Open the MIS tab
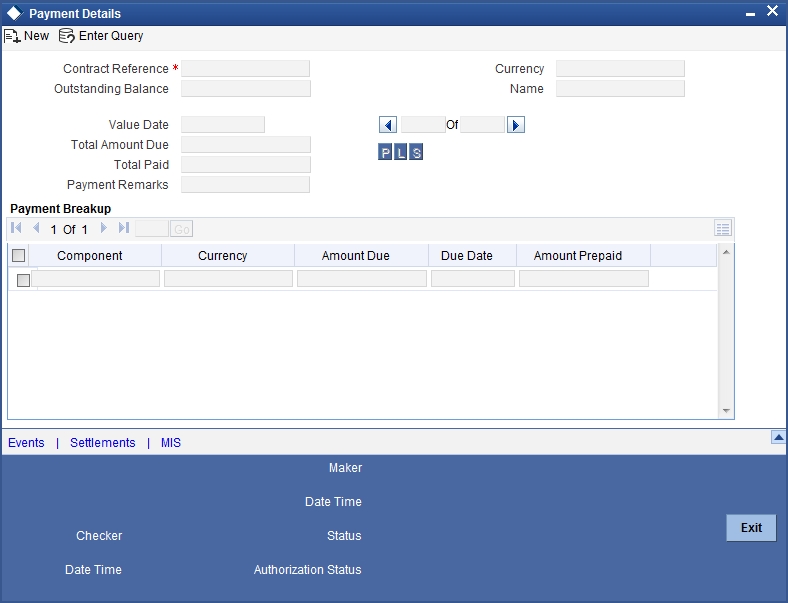 tap(171, 443)
